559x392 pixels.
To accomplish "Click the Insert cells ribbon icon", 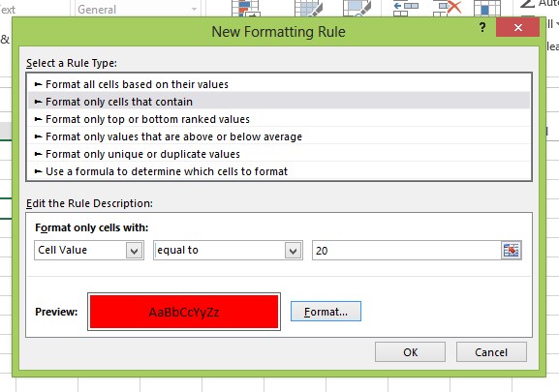I will click(x=406, y=9).
